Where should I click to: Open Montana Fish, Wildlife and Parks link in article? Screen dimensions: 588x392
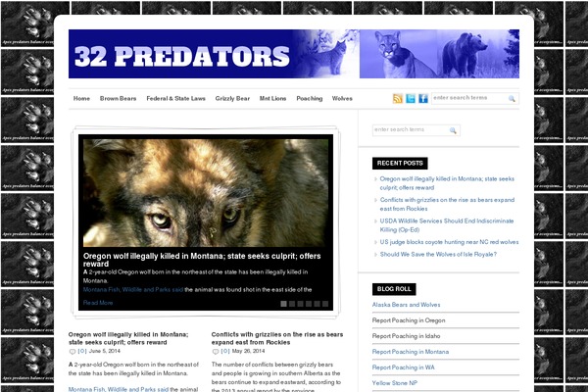pyautogui.click(x=119, y=389)
